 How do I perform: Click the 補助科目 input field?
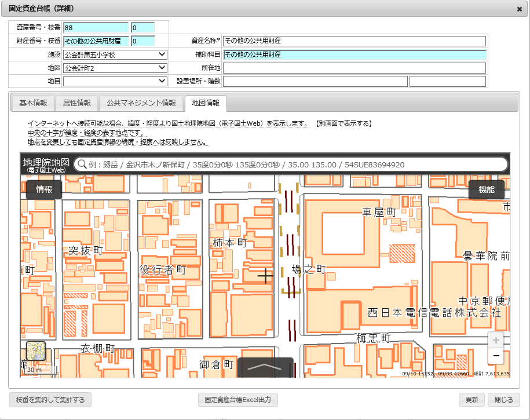pos(354,54)
